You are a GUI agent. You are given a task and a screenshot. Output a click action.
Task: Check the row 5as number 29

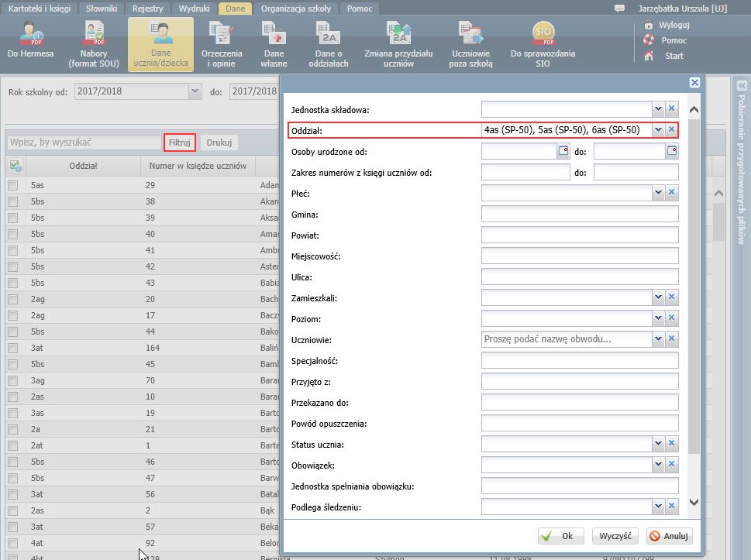click(13, 185)
